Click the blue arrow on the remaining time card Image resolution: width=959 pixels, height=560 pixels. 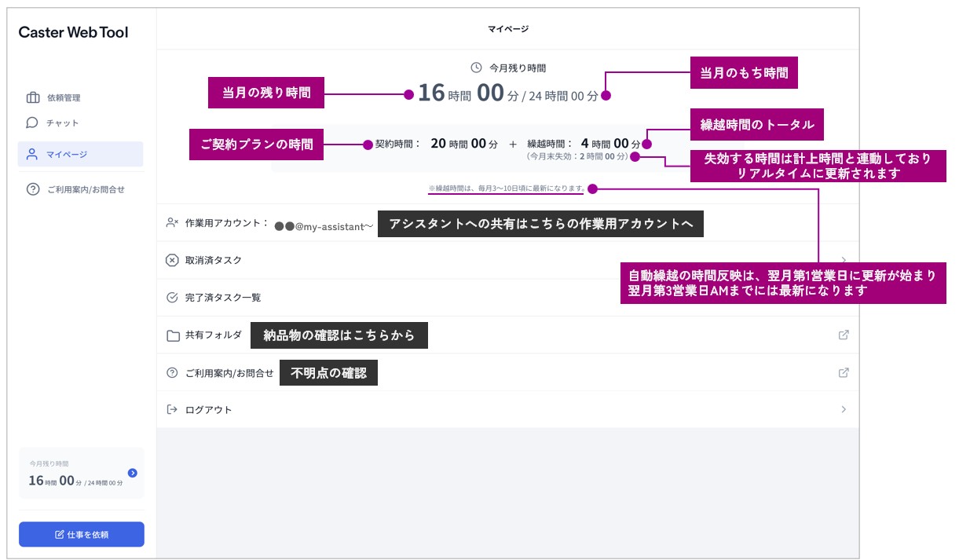coord(132,473)
